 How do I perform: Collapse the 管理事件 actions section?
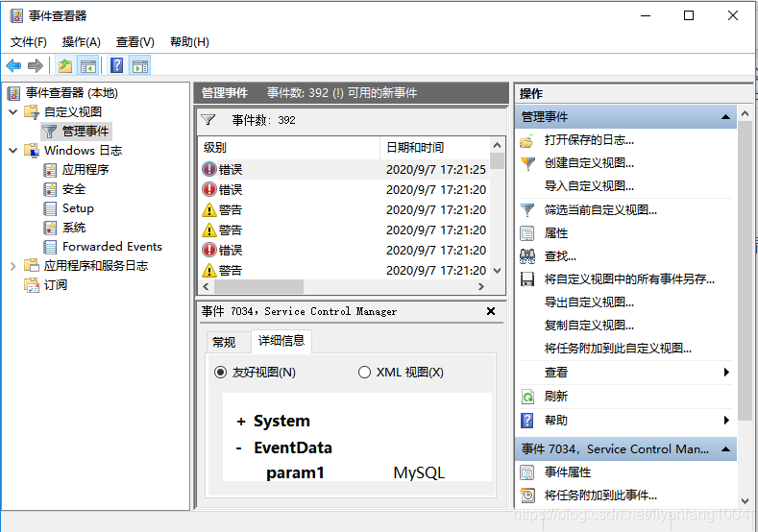[x=725, y=117]
